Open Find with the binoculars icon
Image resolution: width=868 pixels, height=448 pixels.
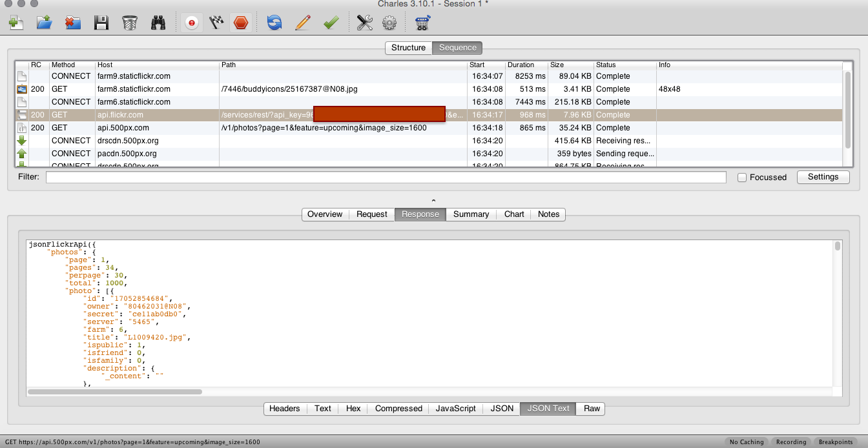click(x=158, y=23)
